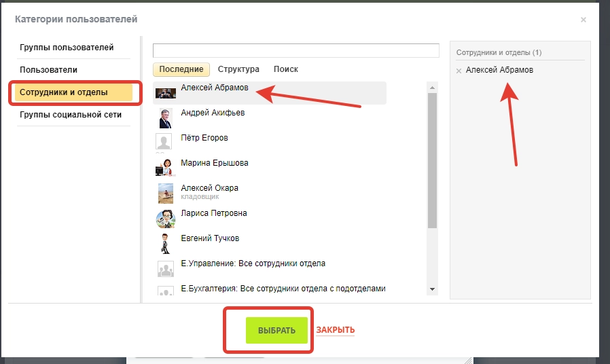Click the list scrollbar down arrow
Viewport: 610px width, 364px height.
(x=432, y=289)
